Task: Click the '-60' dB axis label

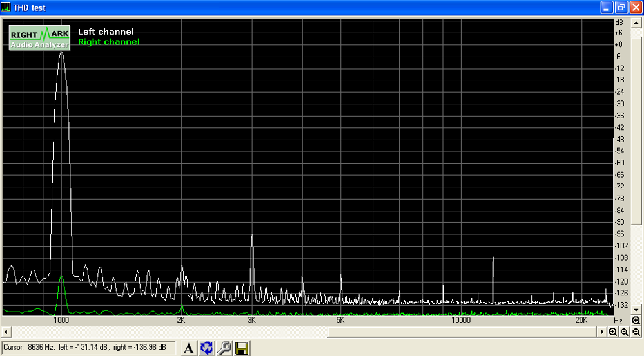Action: [x=620, y=163]
